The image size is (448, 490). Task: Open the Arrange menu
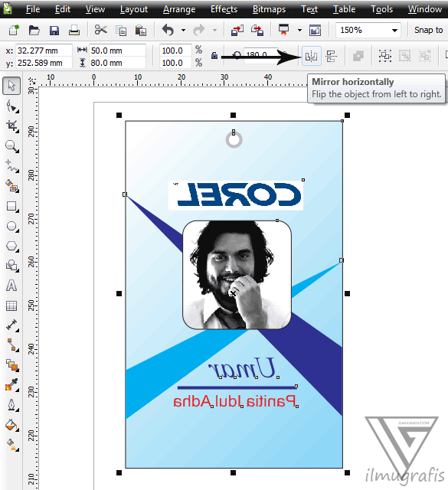point(179,10)
